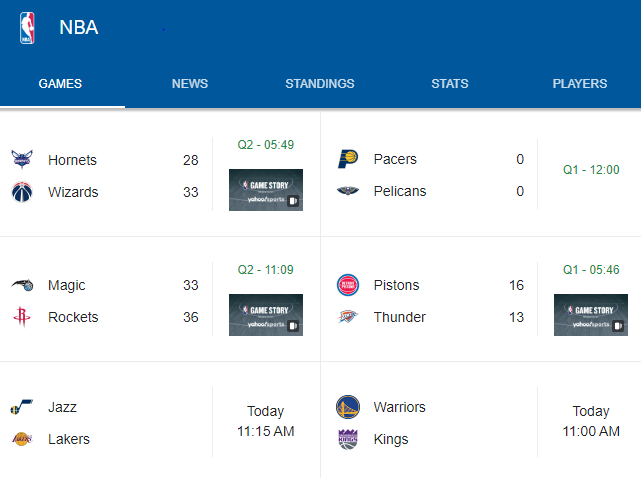Go to the Stats tab
The height and width of the screenshot is (478, 641).
[x=450, y=84]
